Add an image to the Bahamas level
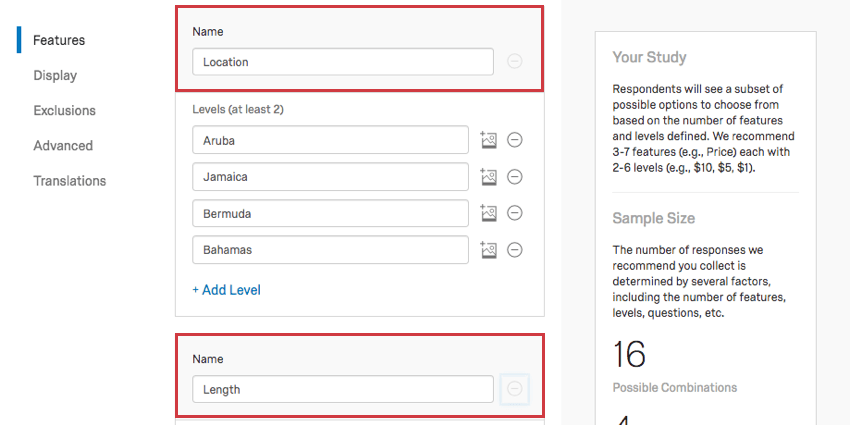Image resolution: width=850 pixels, height=425 pixels. click(x=488, y=249)
